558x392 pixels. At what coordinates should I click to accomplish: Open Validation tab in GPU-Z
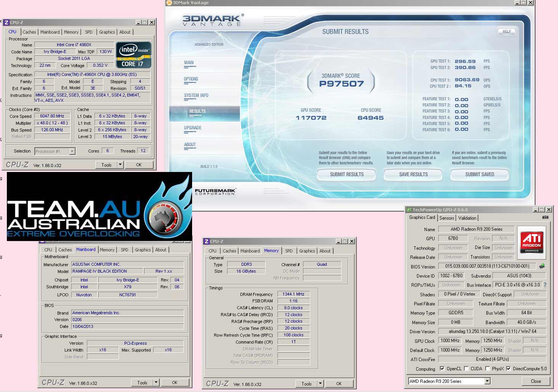tap(467, 218)
